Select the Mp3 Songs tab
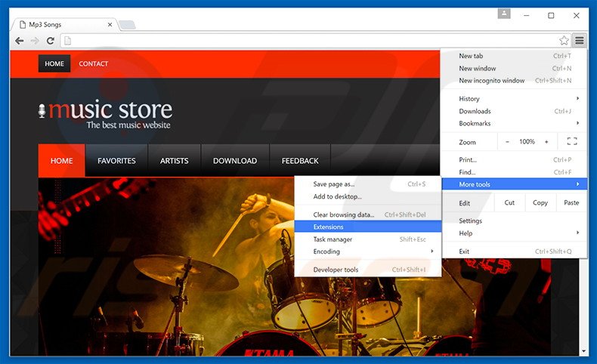The image size is (597, 364). click(65, 25)
